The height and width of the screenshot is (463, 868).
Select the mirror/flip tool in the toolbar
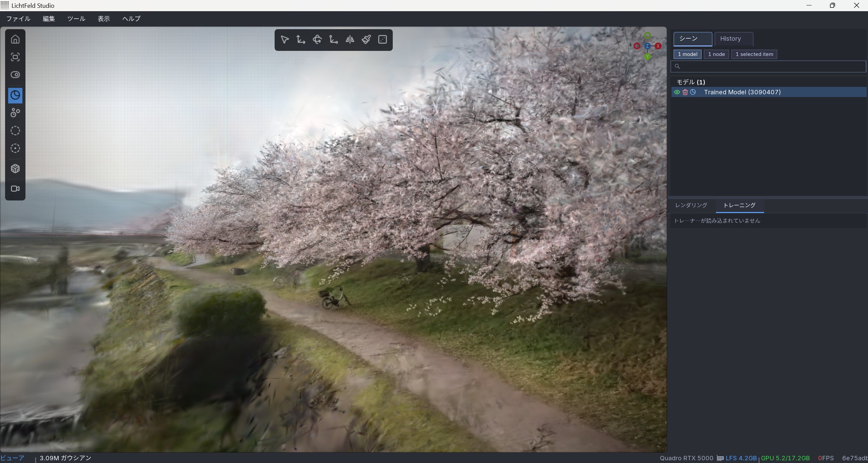coord(350,40)
